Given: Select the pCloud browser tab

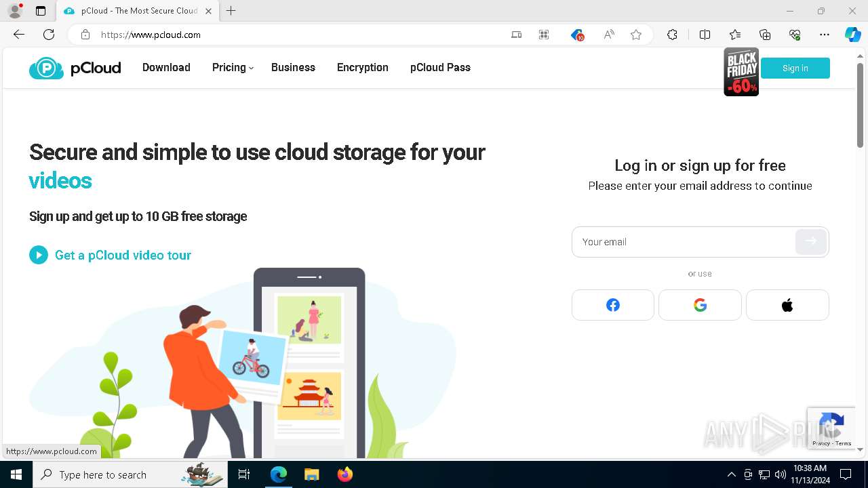Looking at the screenshot, I should click(x=138, y=11).
